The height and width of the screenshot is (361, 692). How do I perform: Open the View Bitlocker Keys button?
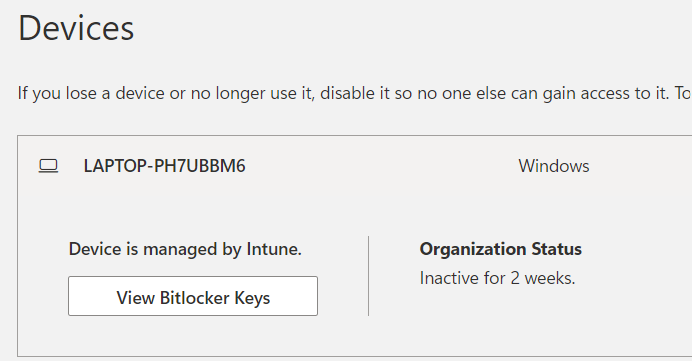pos(193,296)
